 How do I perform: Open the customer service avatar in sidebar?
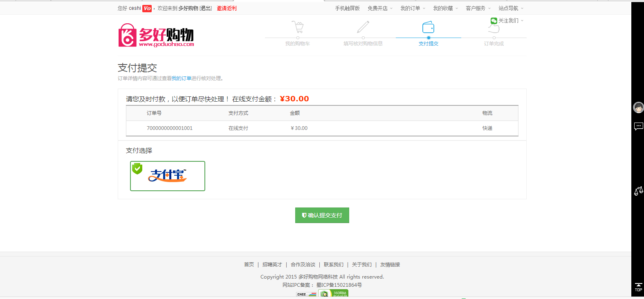point(638,107)
